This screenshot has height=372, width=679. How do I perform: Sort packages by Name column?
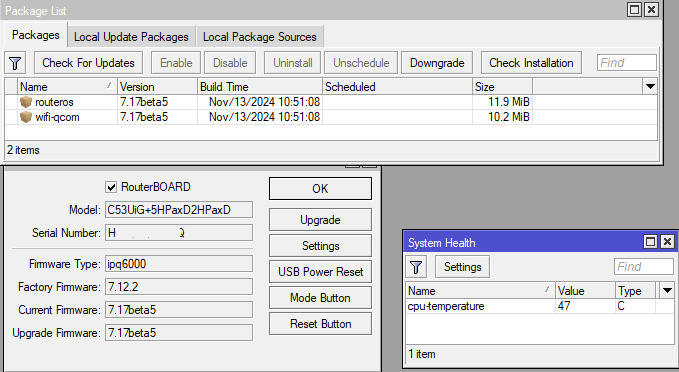pos(67,87)
